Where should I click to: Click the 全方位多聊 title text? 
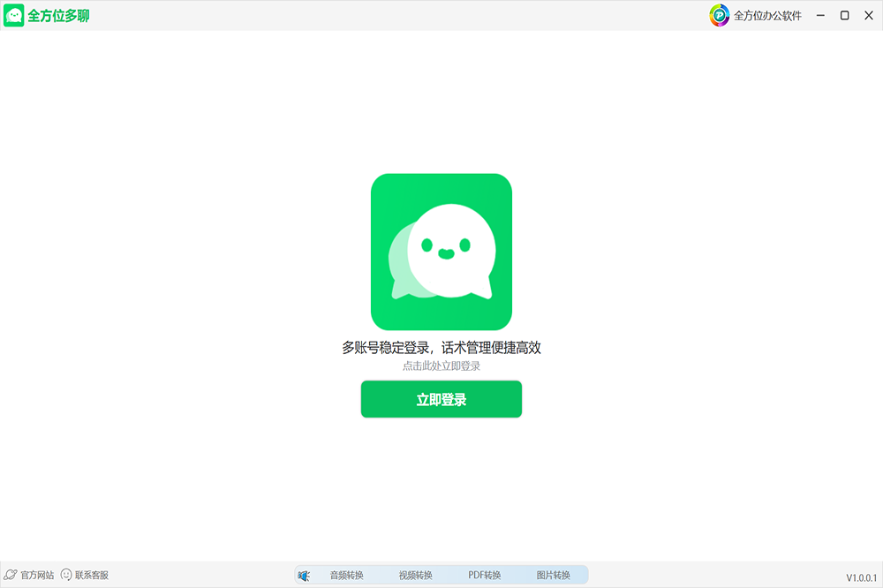click(x=58, y=16)
